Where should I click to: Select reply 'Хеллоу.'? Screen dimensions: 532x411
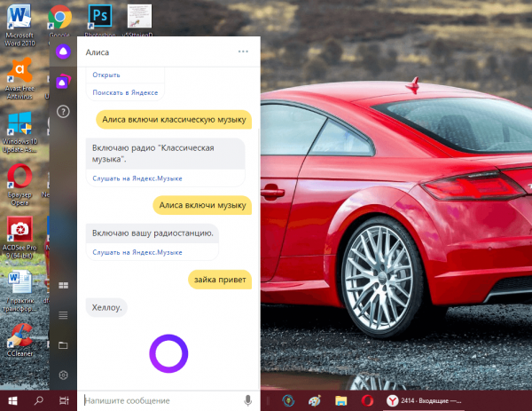tap(106, 308)
